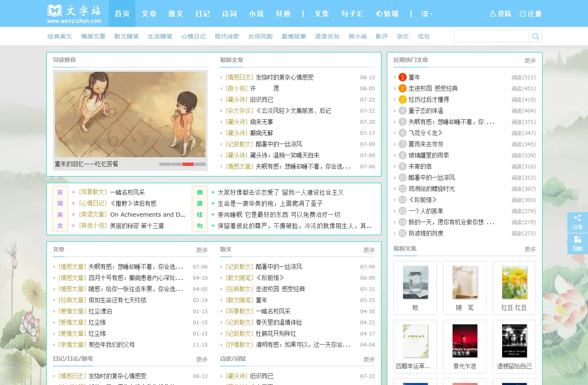Click 更多 beside 文章 section header
Image resolution: width=588 pixels, height=385 pixels.
coord(202,250)
